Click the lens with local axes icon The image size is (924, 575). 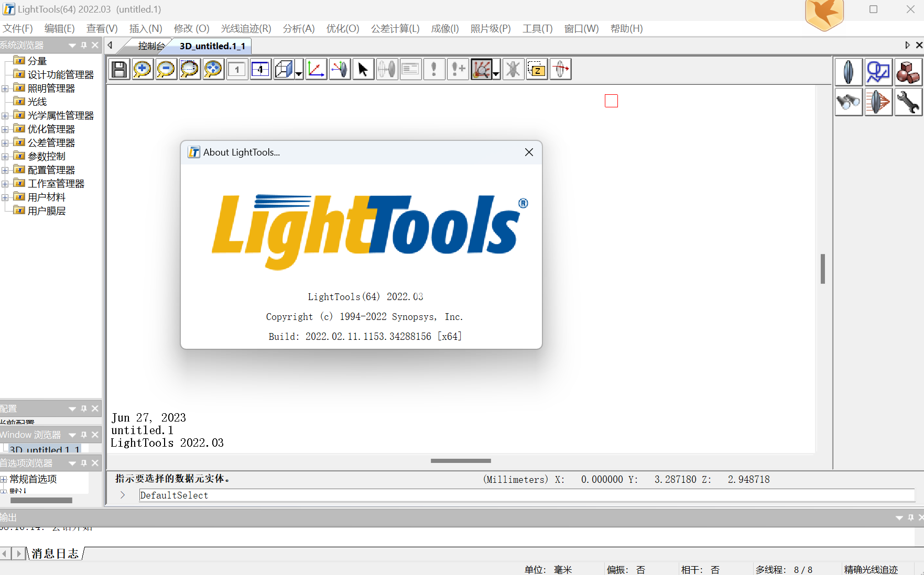[x=340, y=69]
